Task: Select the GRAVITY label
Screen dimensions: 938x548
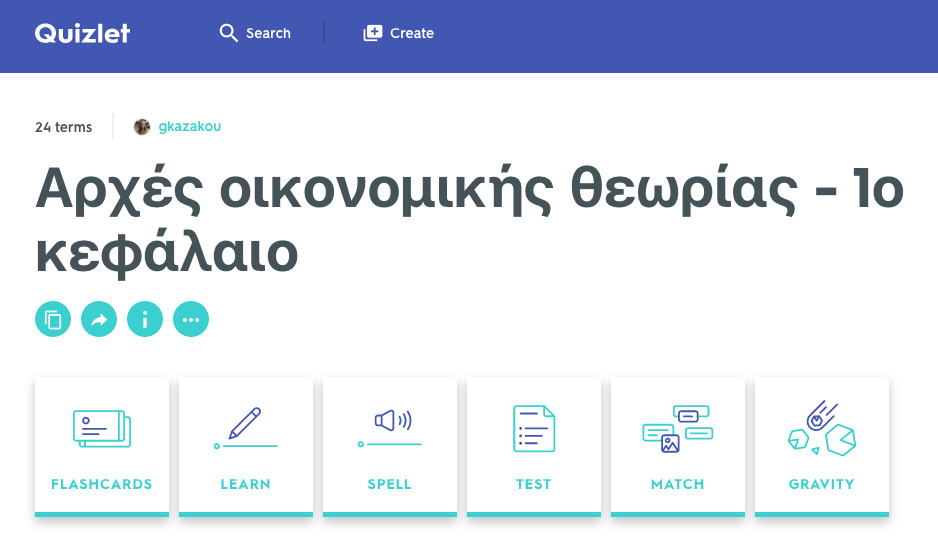Action: pos(822,484)
